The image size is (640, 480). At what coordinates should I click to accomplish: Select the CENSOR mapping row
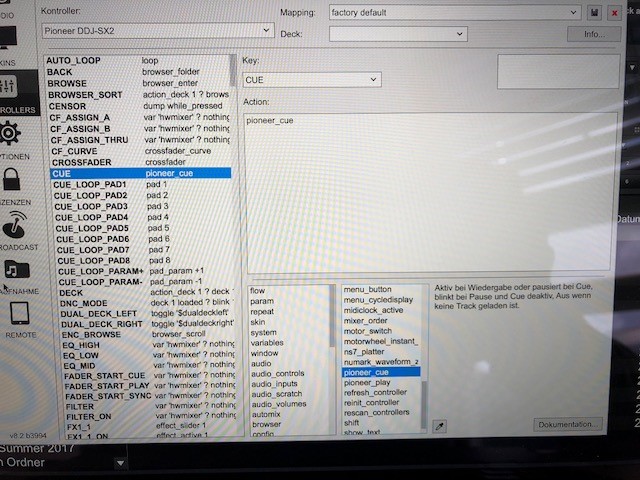[x=140, y=106]
